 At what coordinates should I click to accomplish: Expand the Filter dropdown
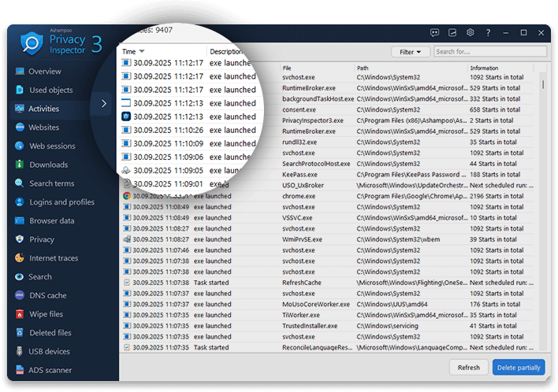pyautogui.click(x=410, y=52)
